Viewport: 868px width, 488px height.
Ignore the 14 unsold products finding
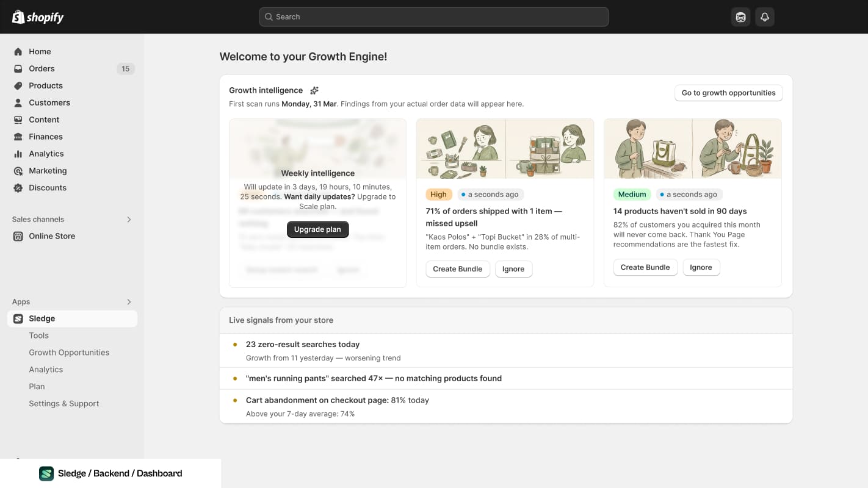click(x=701, y=268)
